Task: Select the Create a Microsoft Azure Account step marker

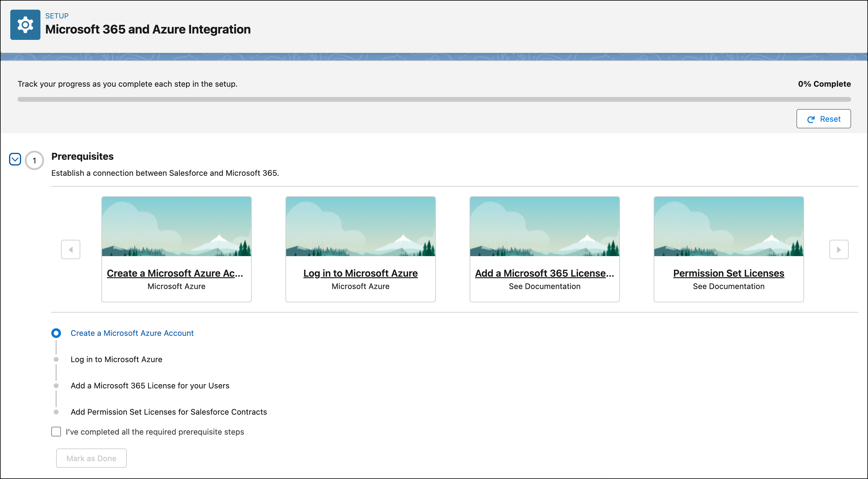Action: click(56, 333)
